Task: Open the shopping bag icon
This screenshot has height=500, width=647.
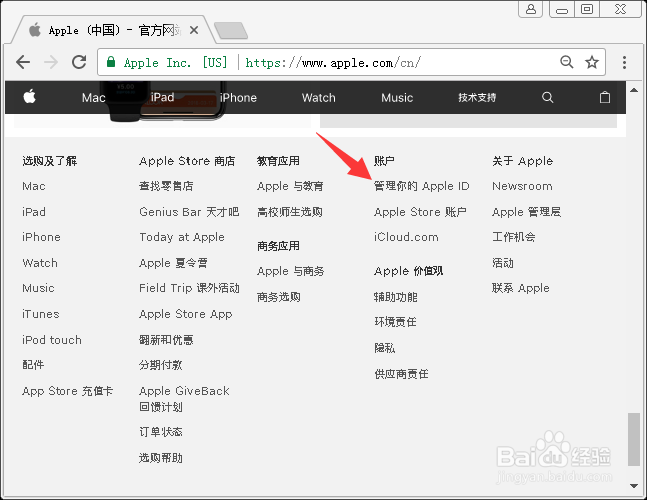Action: [604, 97]
